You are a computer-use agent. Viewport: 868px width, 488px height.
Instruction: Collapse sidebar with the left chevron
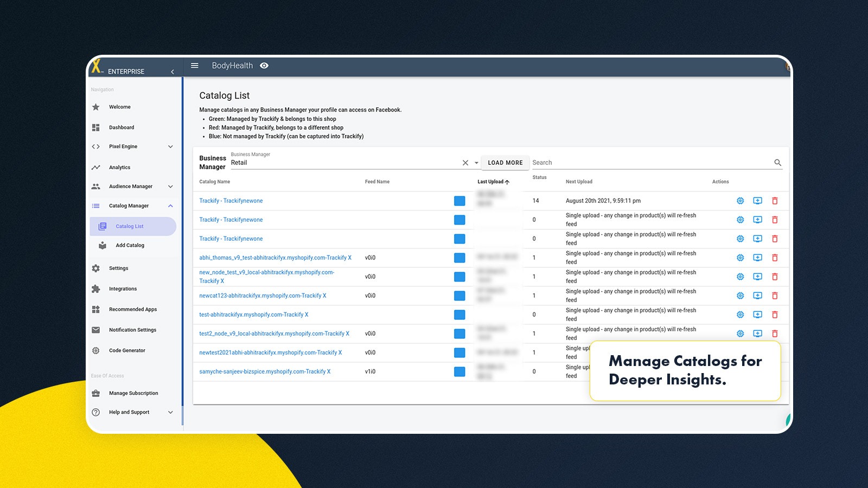(173, 72)
